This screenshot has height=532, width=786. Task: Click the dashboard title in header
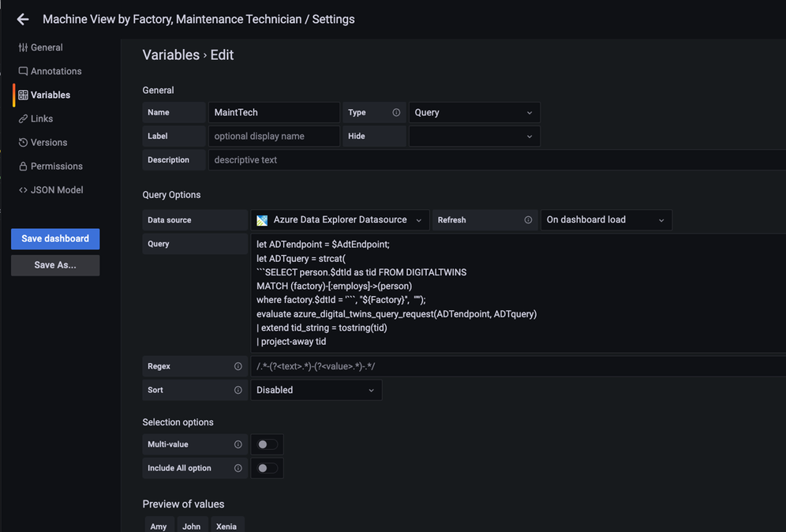[199, 20]
